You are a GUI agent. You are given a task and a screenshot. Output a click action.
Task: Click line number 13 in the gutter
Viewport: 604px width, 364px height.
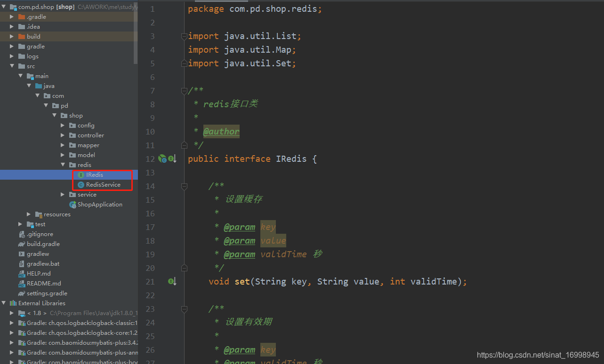pos(150,173)
